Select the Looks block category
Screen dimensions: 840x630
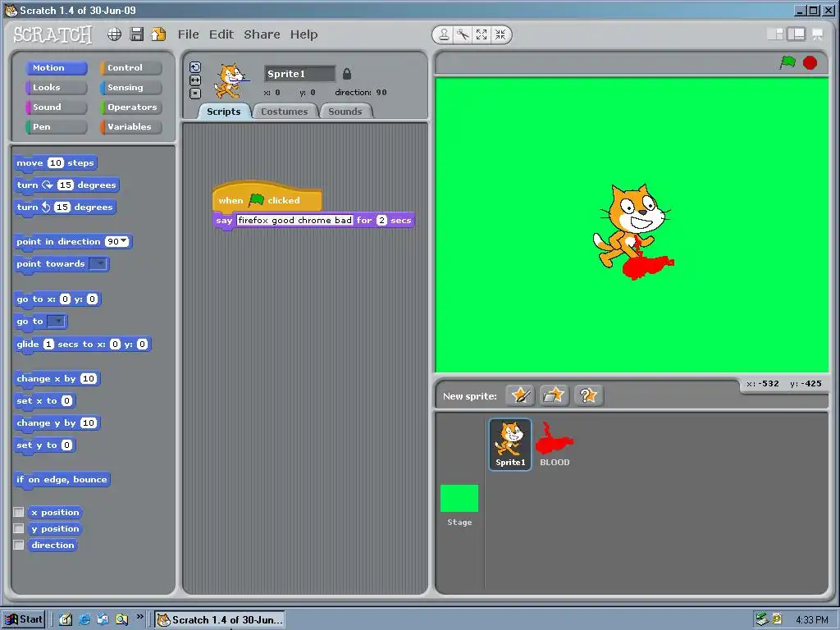(56, 87)
